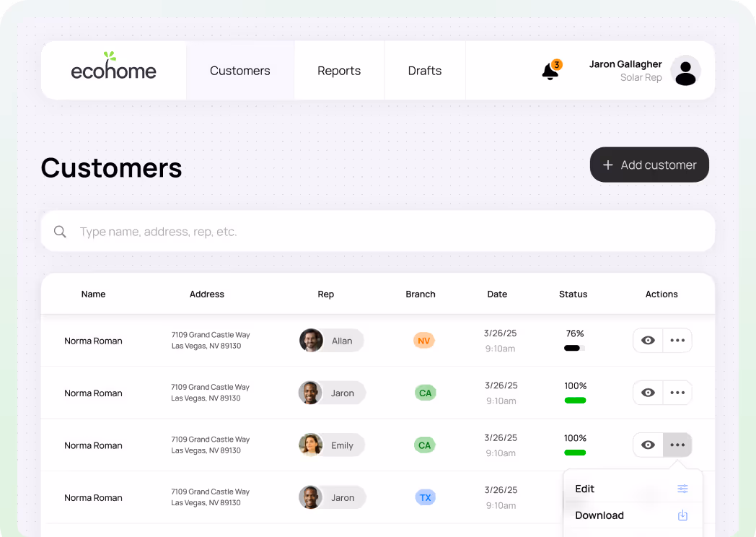Sort by the Address column header

coord(207,294)
